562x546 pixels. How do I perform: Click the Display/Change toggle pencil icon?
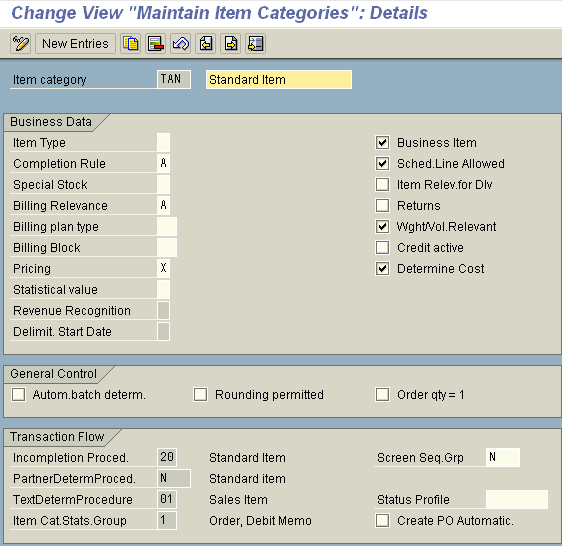coord(20,44)
